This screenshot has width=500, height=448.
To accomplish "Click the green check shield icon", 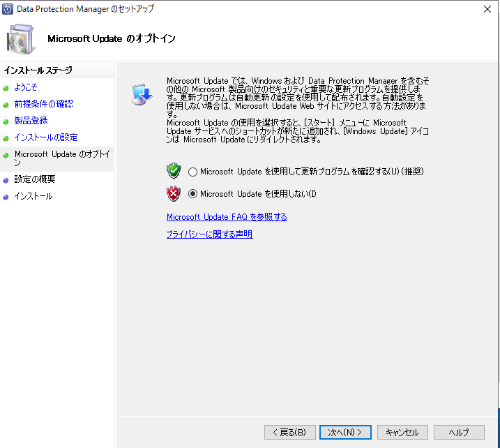I will click(174, 171).
